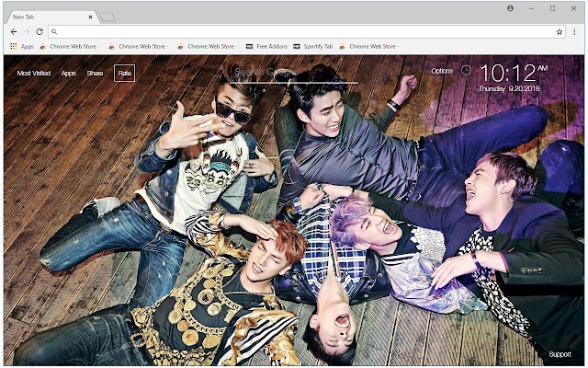The height and width of the screenshot is (368, 588).
Task: Open the Chrome profile avatar icon
Action: point(511,8)
